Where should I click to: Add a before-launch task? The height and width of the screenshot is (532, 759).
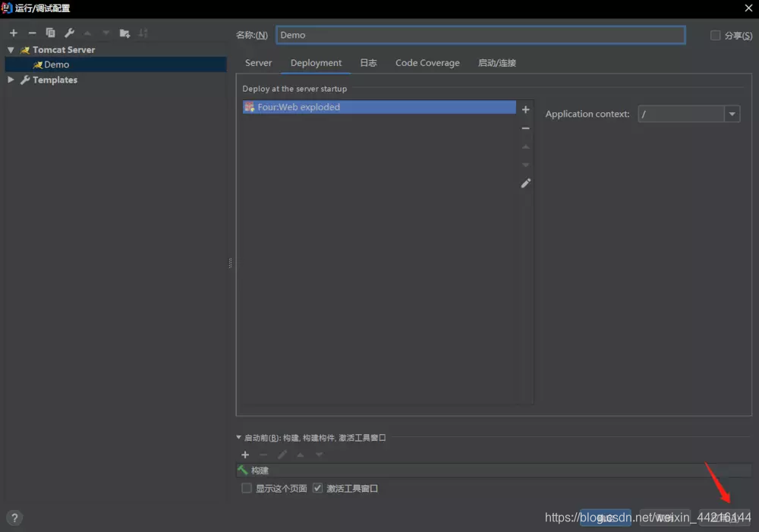pyautogui.click(x=245, y=455)
